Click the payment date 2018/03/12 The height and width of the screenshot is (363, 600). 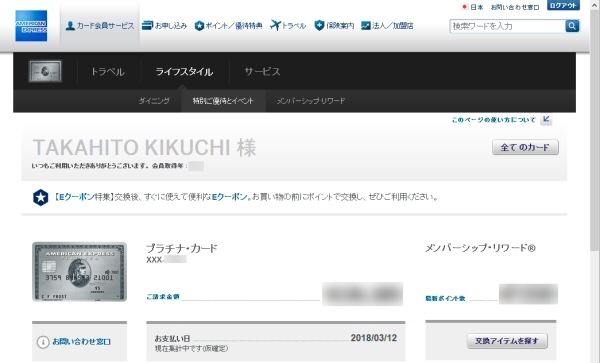[x=373, y=338]
